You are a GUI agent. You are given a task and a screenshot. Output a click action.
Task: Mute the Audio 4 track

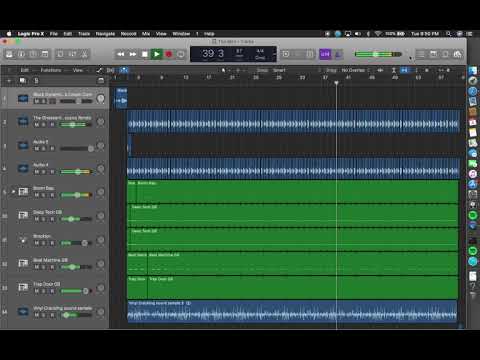(x=37, y=172)
